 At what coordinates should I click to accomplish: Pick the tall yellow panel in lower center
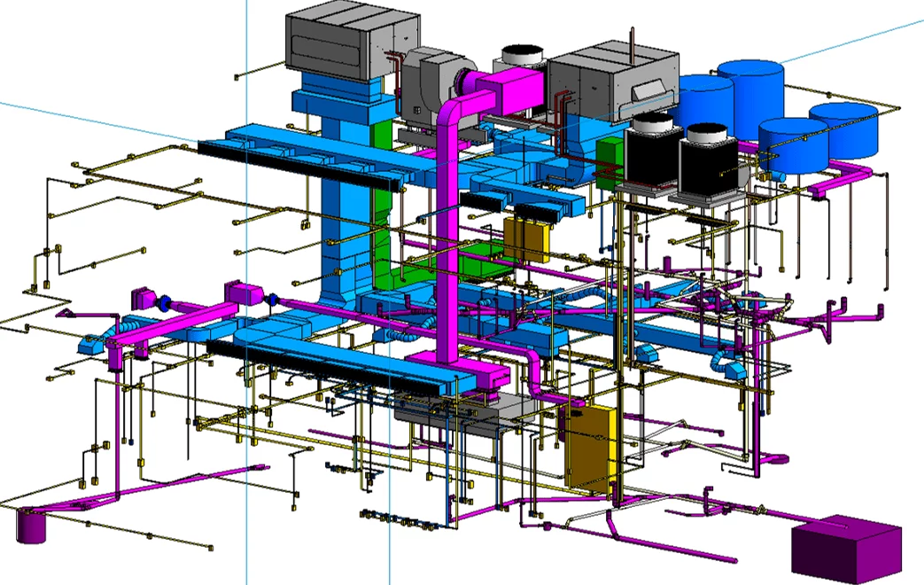(x=588, y=448)
